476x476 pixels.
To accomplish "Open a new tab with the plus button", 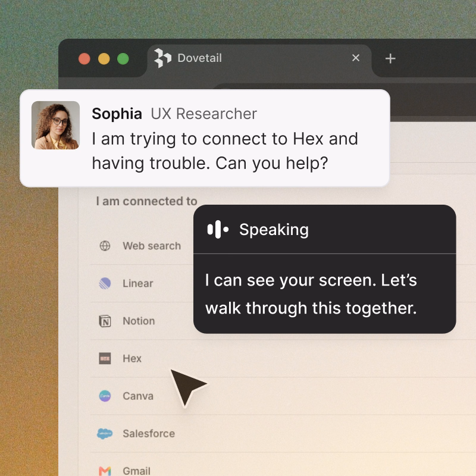I will (390, 58).
